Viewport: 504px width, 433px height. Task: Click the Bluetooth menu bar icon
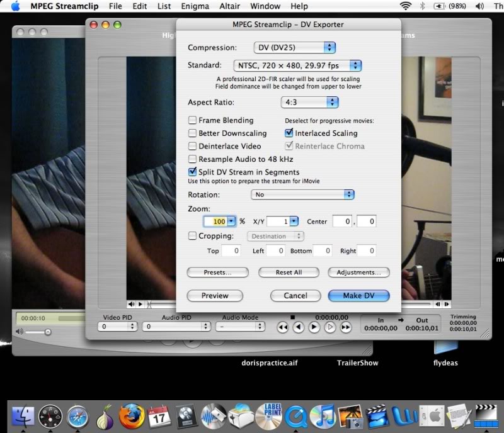[x=422, y=6]
